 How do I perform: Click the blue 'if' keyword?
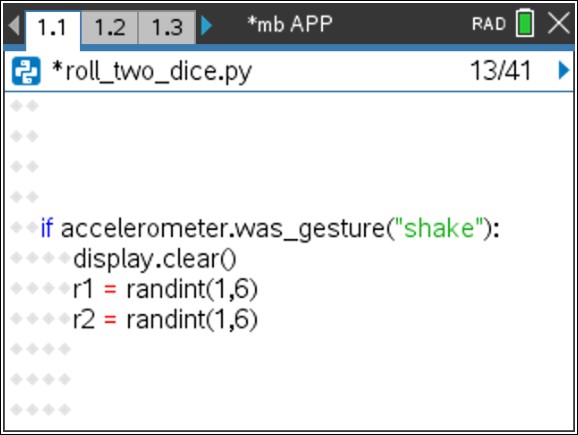pos(47,228)
